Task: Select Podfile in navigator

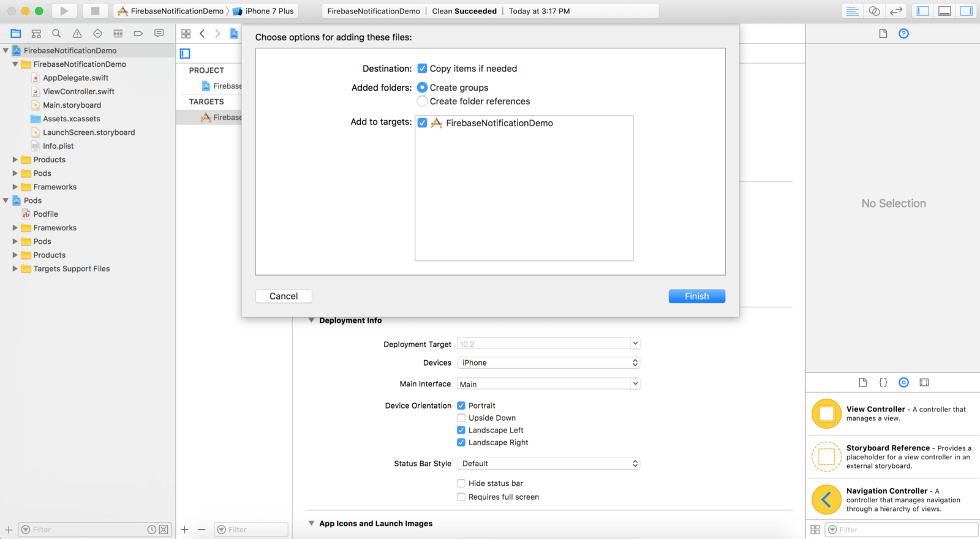Action: tap(45, 214)
